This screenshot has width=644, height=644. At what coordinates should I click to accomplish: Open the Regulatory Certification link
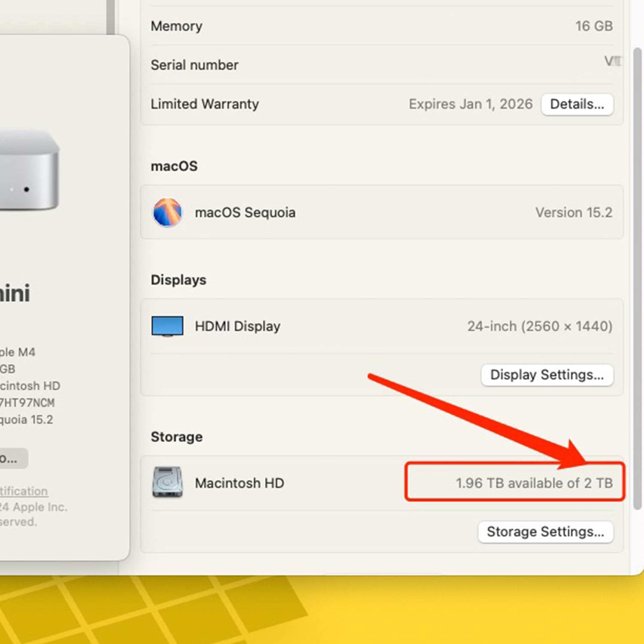[x=24, y=491]
